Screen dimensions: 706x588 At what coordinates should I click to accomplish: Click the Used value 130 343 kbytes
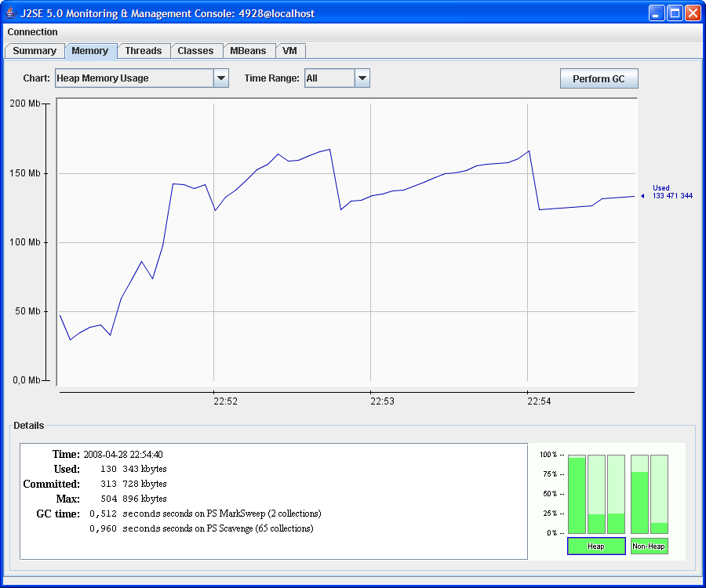pyautogui.click(x=133, y=470)
